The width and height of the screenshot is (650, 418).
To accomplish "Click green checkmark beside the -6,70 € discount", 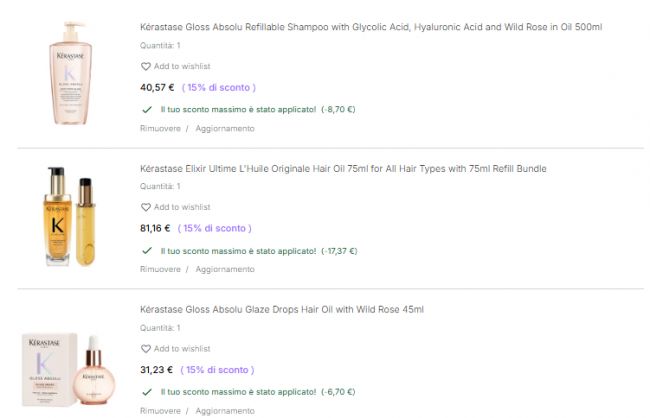I will coord(146,391).
